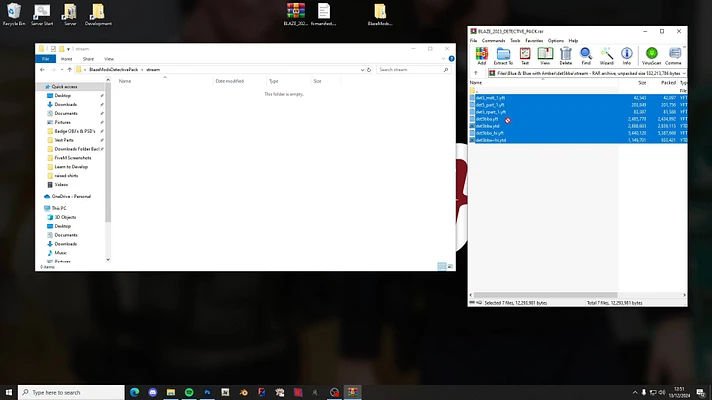Select the BLAZE_202 RAR file on desktop
The image size is (712, 400).
click(x=296, y=15)
